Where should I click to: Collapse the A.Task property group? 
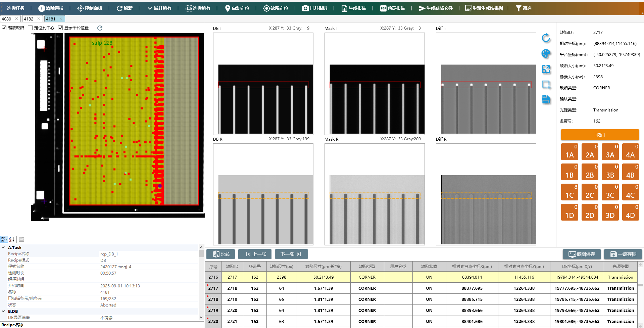pyautogui.click(x=3, y=247)
